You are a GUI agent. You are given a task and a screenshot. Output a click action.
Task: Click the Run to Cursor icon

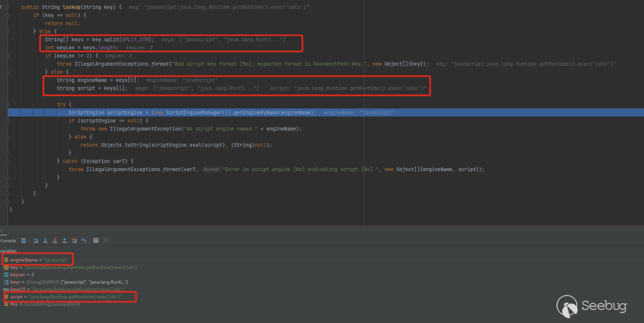pos(84,241)
